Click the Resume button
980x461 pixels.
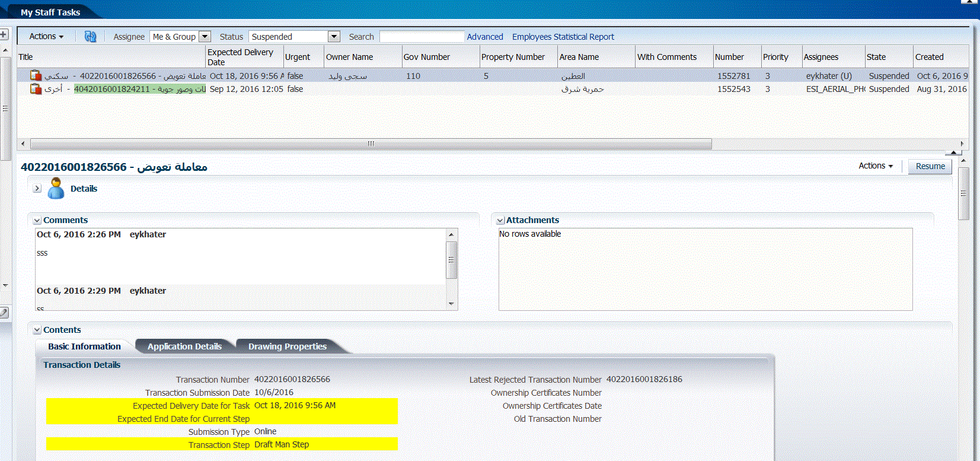[930, 166]
